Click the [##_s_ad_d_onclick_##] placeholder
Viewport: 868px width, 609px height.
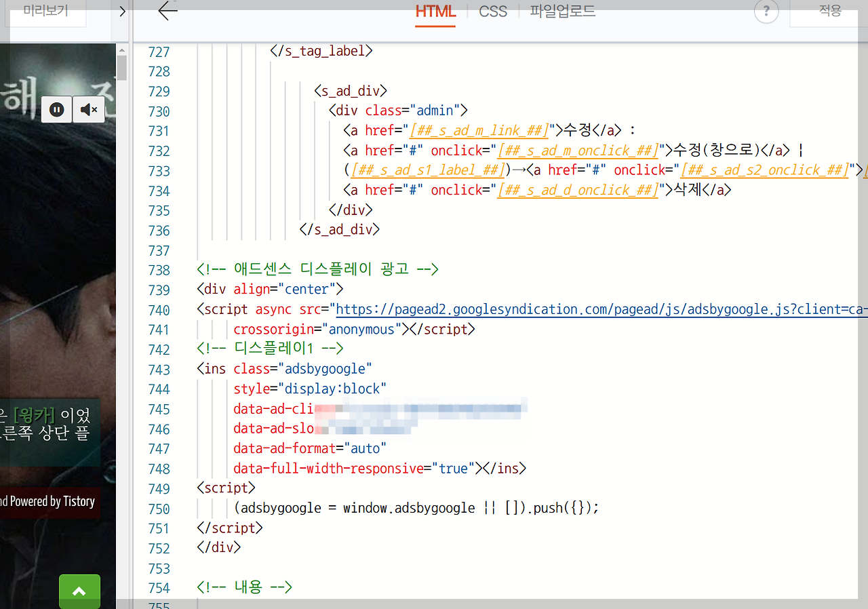coord(578,190)
